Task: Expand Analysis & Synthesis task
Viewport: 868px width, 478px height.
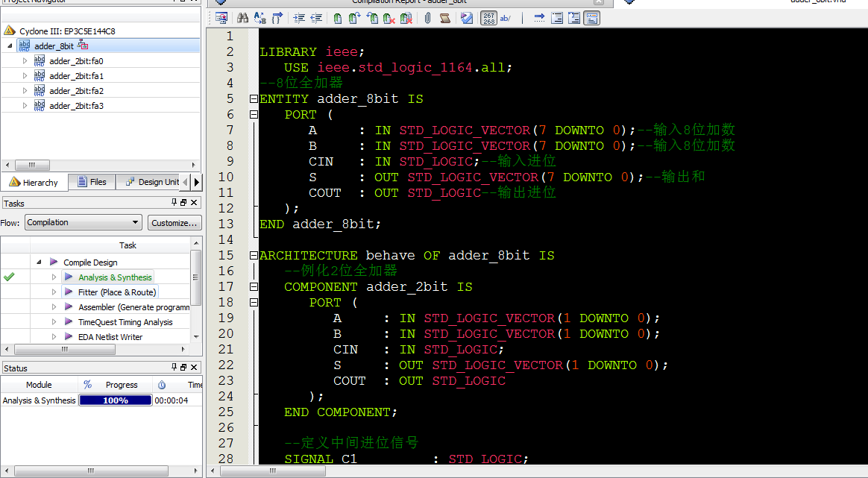Action: [x=54, y=277]
